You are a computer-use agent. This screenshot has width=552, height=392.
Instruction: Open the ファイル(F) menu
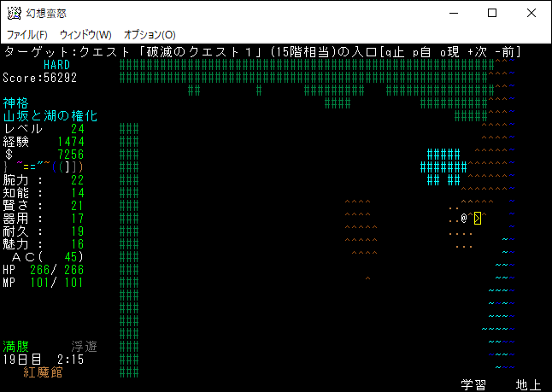(x=27, y=35)
